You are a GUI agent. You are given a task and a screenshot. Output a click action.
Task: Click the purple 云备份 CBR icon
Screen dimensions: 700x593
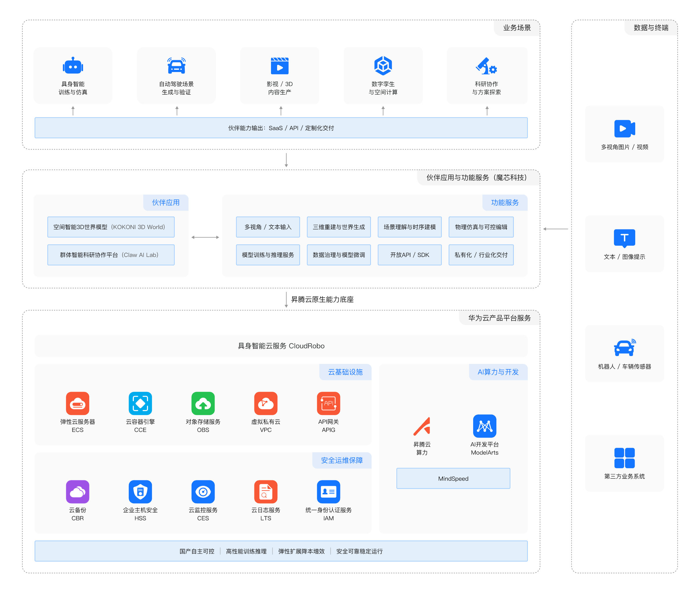click(77, 491)
